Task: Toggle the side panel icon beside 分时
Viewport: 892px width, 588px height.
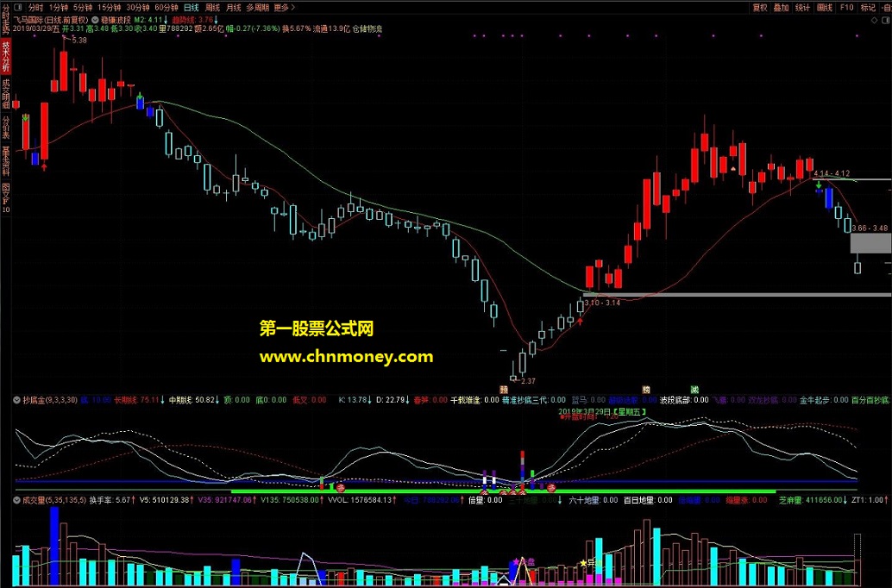Action: pos(17,8)
